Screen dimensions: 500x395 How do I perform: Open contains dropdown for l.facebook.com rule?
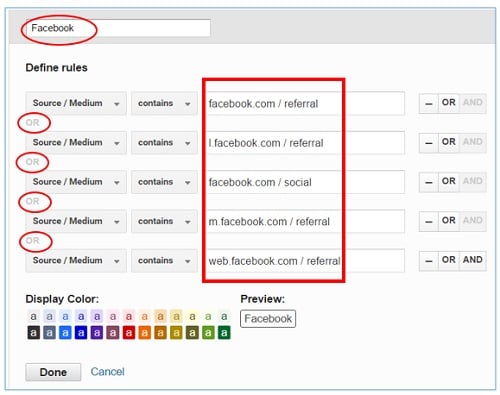(x=164, y=143)
